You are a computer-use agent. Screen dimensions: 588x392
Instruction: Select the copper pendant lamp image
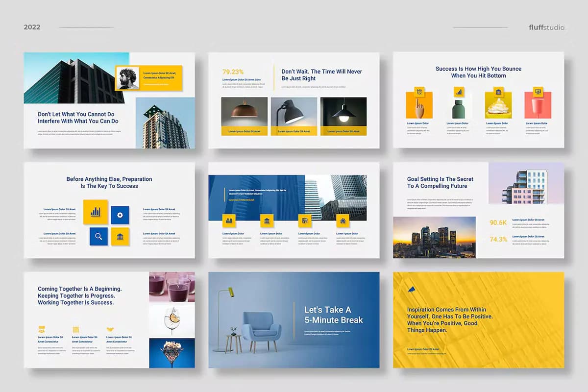click(244, 112)
